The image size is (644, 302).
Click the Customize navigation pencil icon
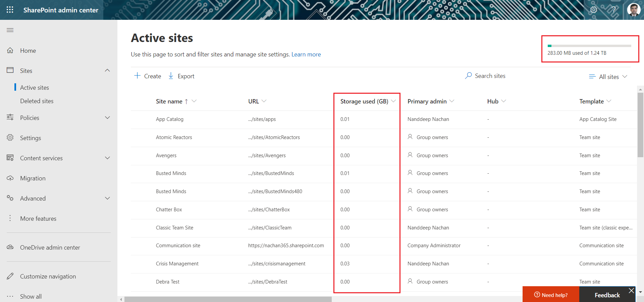[x=10, y=276]
